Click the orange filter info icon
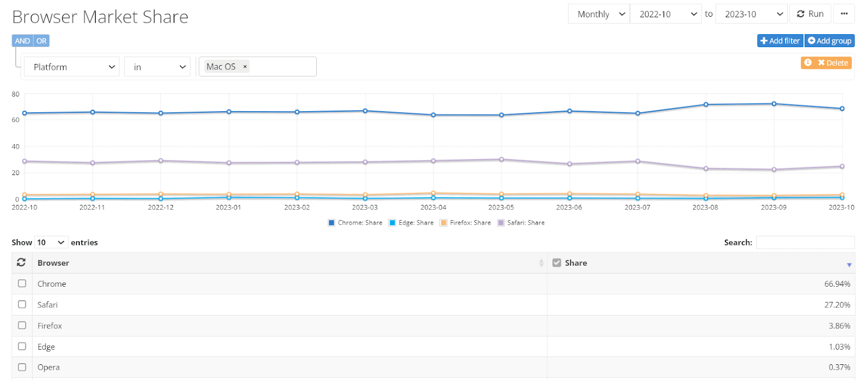The width and height of the screenshot is (868, 380). click(808, 63)
